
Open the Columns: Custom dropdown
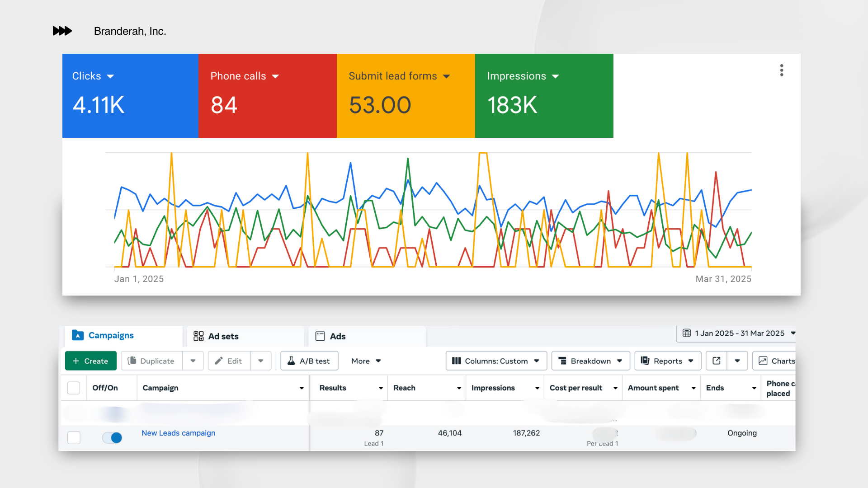[x=496, y=361]
